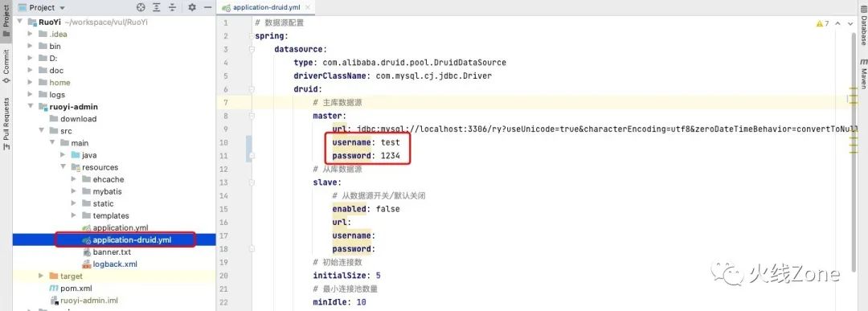Click the locate-opened-file crosshair icon
This screenshot has height=311, width=868.
141,8
